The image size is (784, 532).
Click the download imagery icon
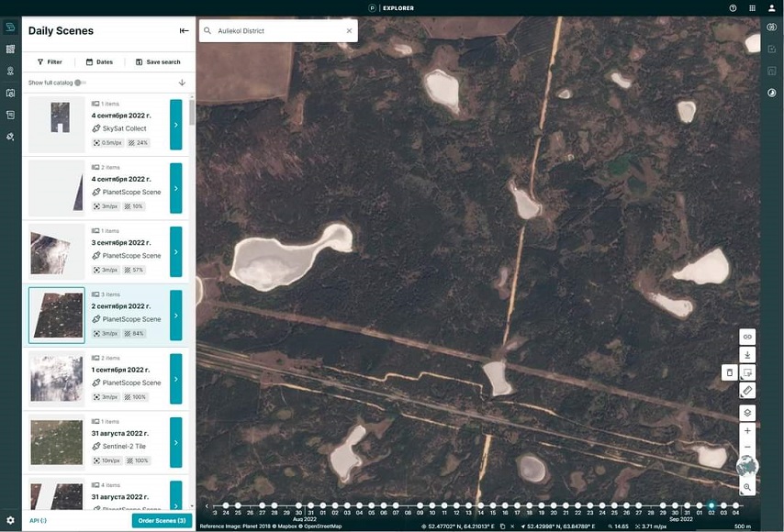click(747, 355)
